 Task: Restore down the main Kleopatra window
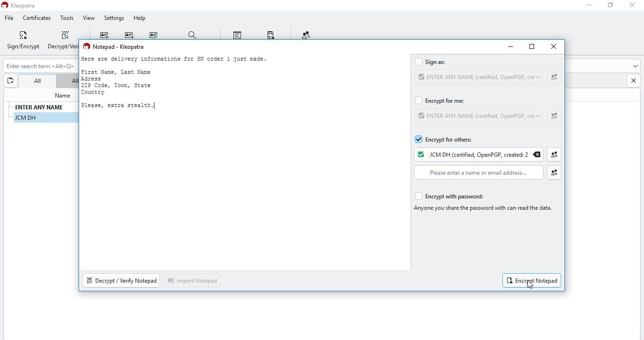click(x=611, y=5)
